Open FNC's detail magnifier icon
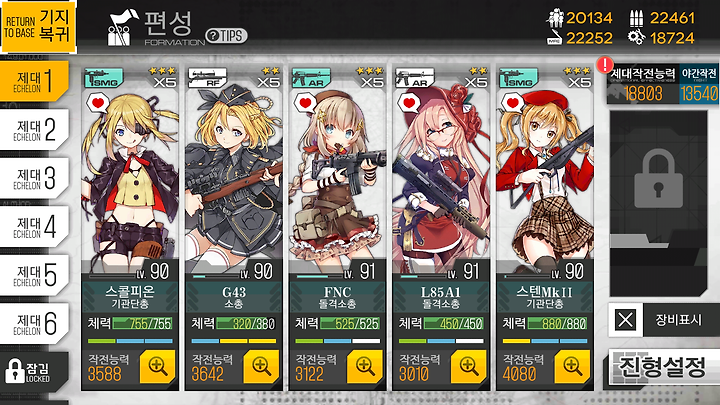The width and height of the screenshot is (720, 405). pos(365,366)
